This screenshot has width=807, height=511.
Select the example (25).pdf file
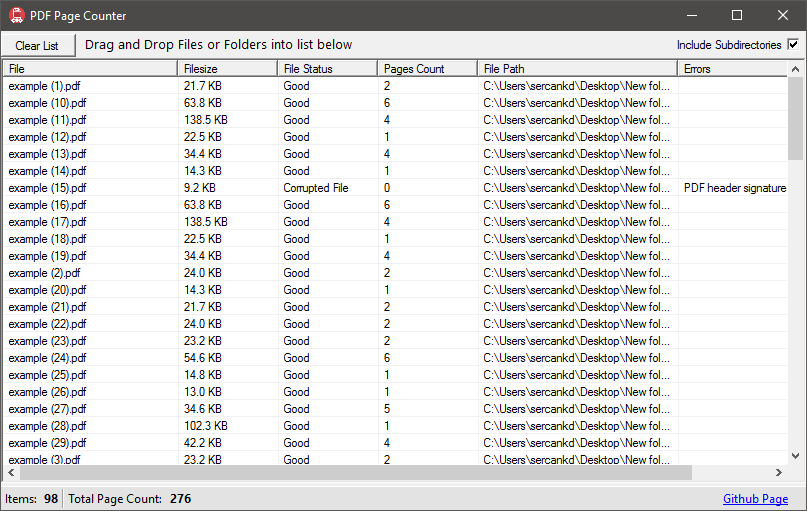(x=47, y=375)
